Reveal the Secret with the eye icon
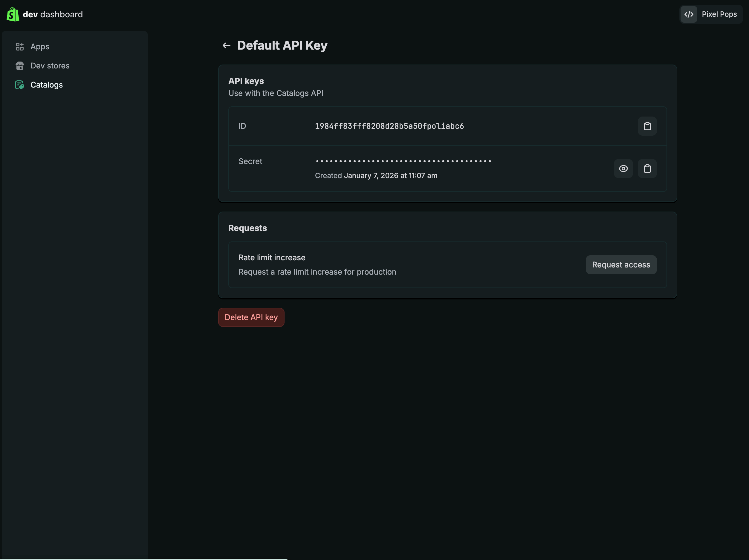749x560 pixels. 623,169
